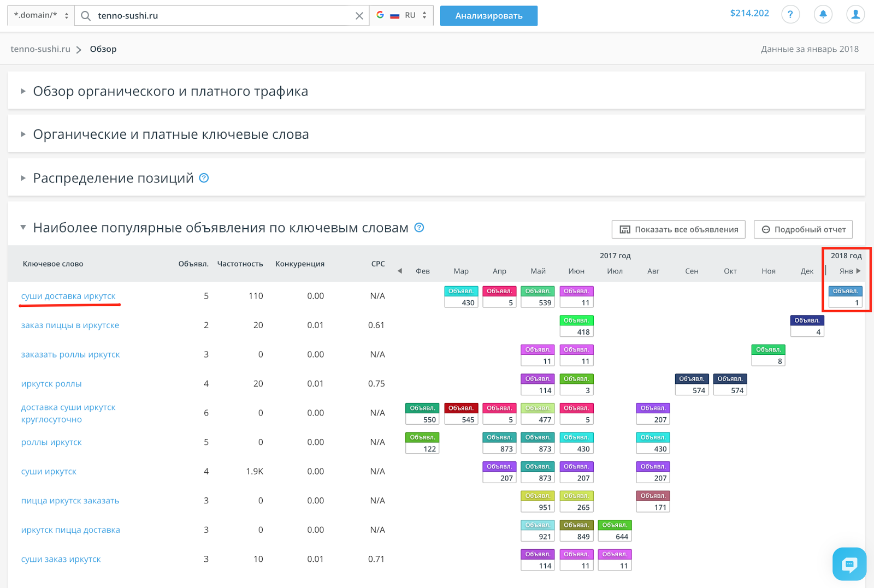Click help icon next to Распределение позиций
The image size is (874, 588).
point(204,178)
